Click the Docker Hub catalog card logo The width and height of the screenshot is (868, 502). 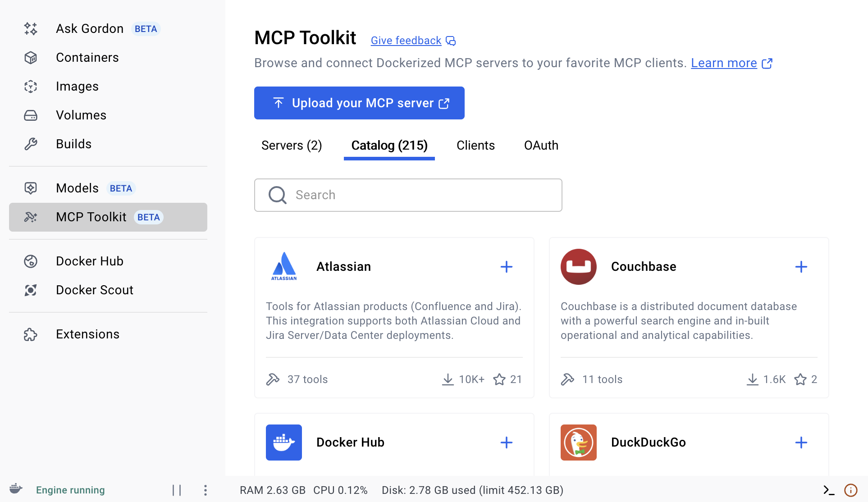[x=284, y=443]
